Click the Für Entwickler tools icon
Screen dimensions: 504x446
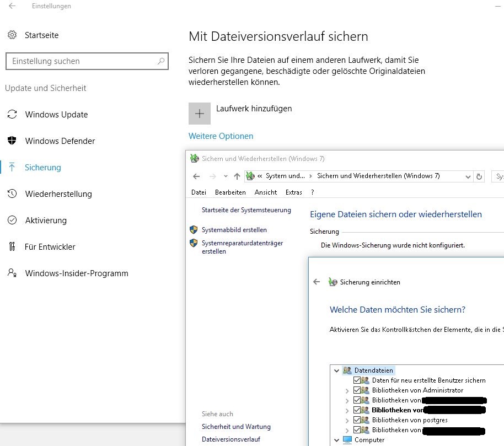(x=12, y=246)
